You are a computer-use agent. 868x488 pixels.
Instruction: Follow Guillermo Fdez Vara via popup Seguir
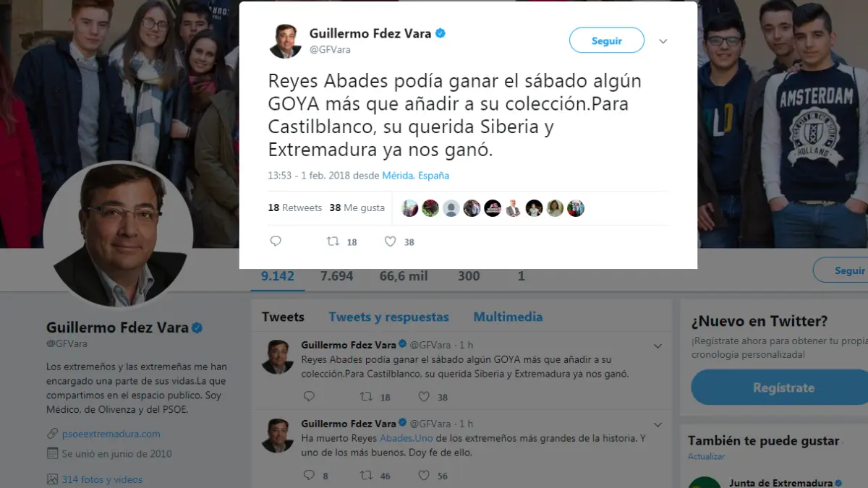(607, 40)
